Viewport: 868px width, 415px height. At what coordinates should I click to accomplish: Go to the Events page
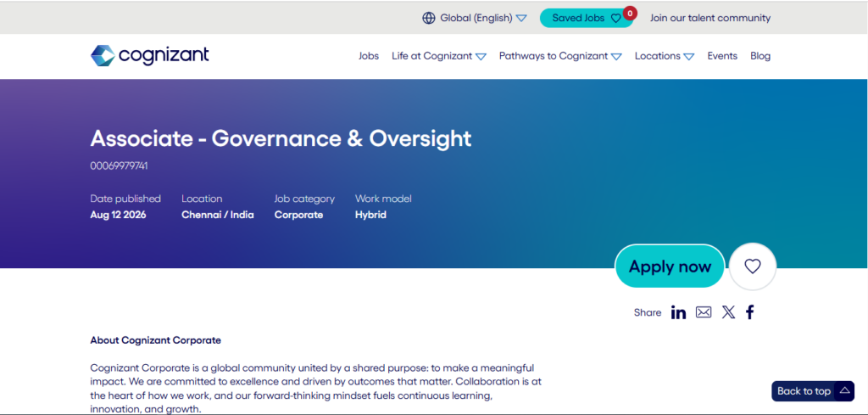click(722, 56)
